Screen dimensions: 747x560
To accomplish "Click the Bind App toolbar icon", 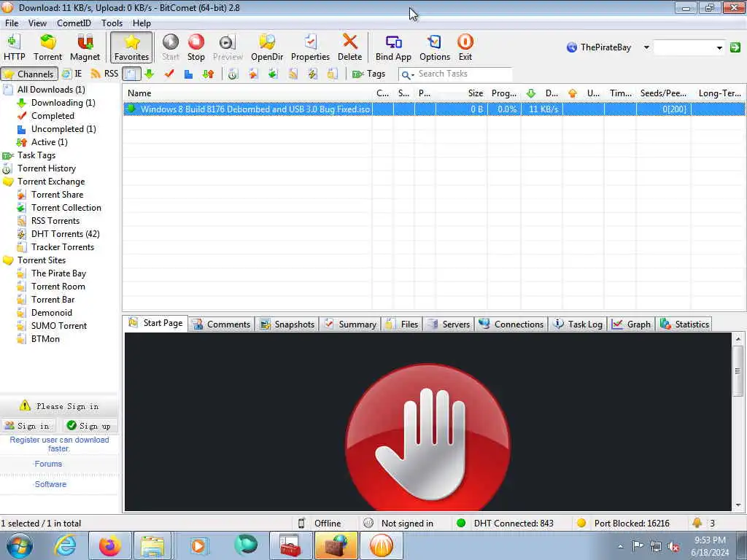I will tap(393, 47).
